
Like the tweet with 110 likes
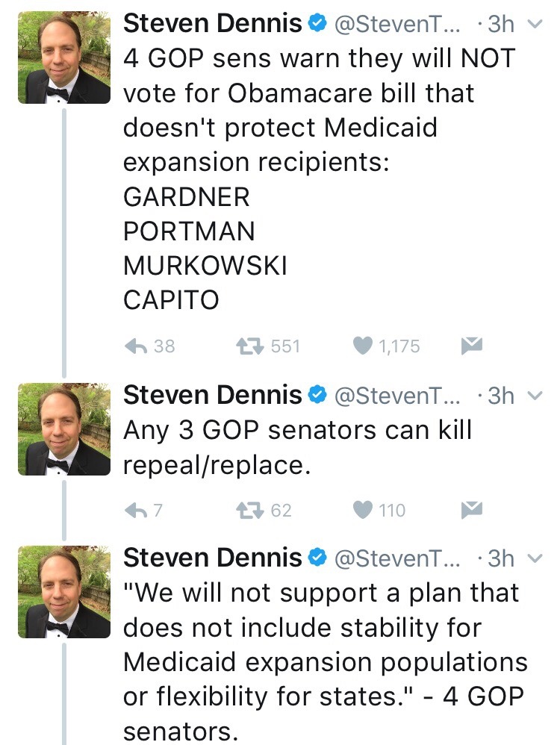coord(363,510)
